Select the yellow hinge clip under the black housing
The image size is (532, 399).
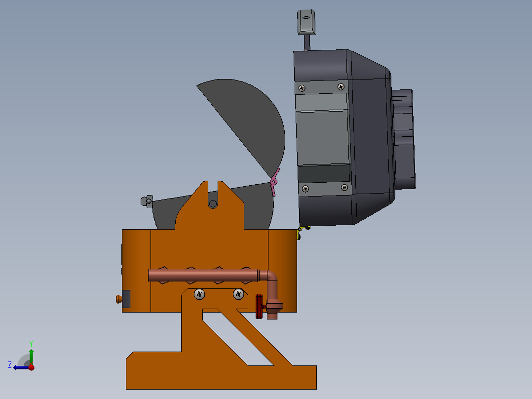tap(302, 232)
